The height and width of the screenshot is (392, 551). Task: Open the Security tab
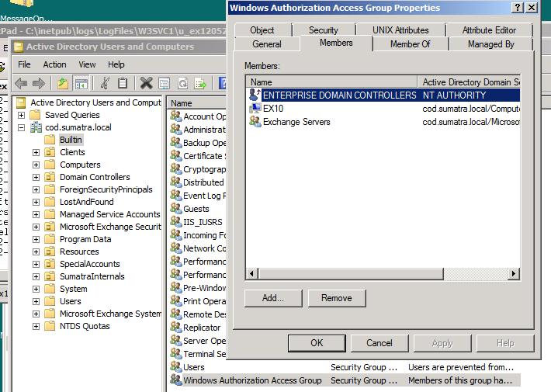click(x=324, y=29)
